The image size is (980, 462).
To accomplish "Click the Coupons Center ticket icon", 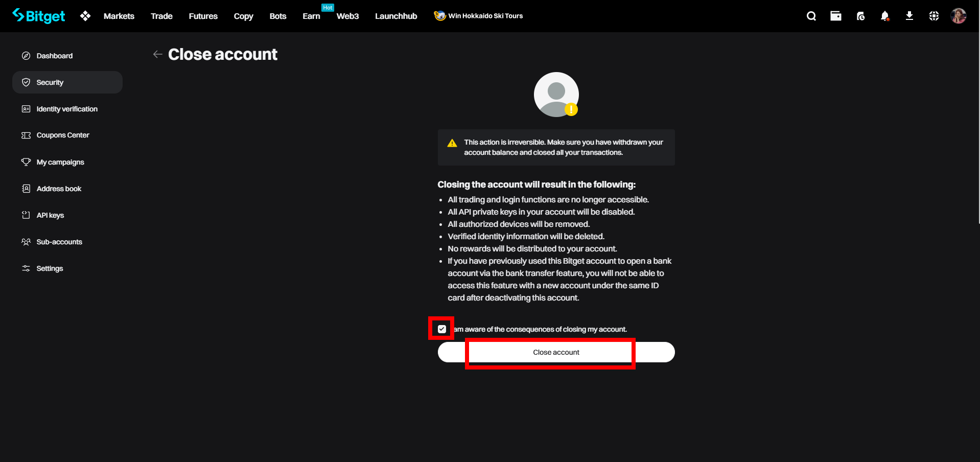I will click(26, 135).
